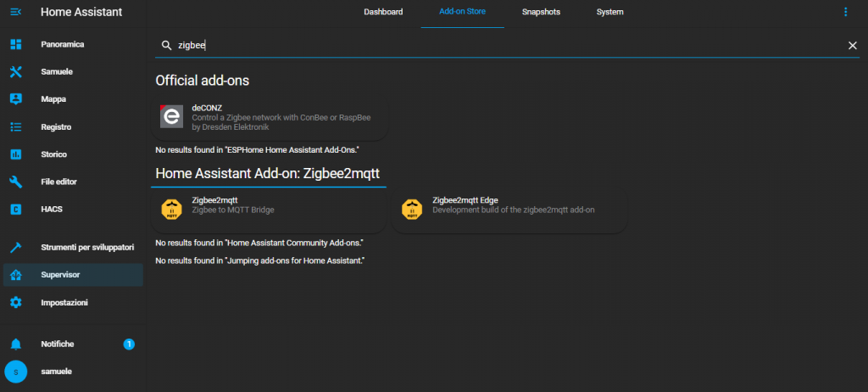Open the Mappa icon

[x=15, y=99]
